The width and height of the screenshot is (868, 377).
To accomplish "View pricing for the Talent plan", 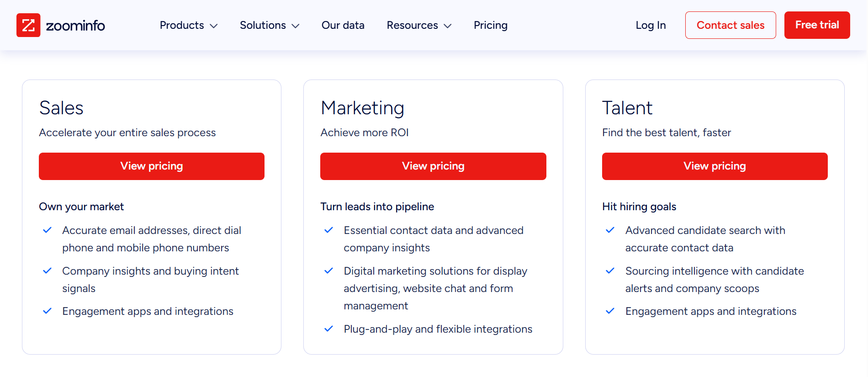I will pyautogui.click(x=715, y=166).
